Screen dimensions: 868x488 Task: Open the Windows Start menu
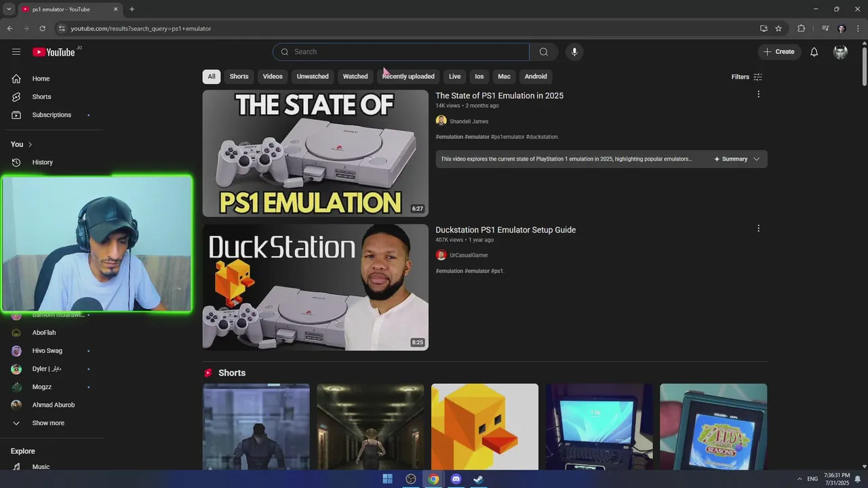(387, 479)
